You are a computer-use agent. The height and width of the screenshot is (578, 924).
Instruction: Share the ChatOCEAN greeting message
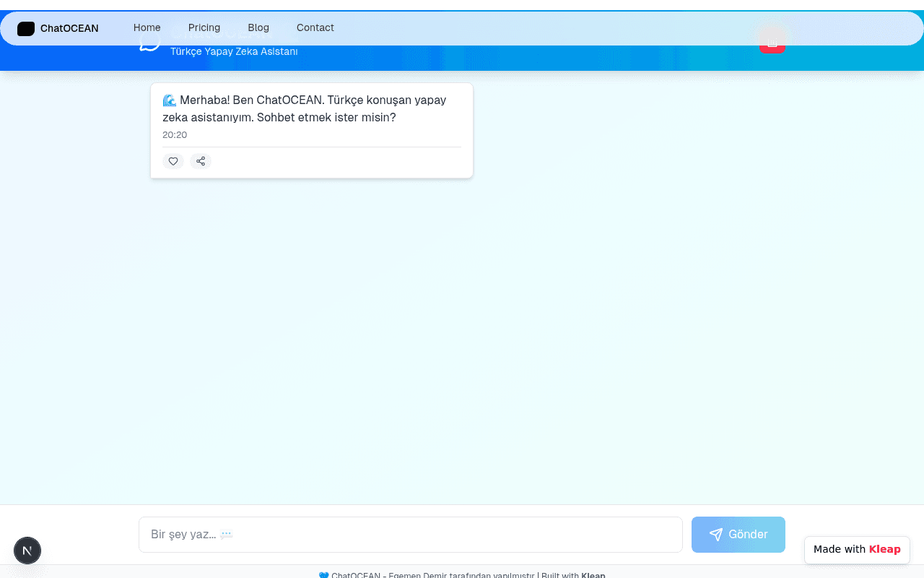(x=201, y=161)
